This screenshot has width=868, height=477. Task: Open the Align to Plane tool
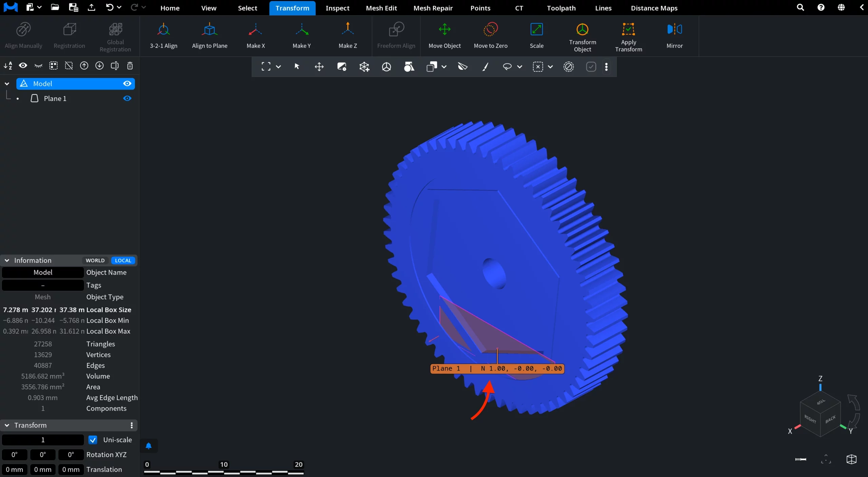click(x=210, y=36)
